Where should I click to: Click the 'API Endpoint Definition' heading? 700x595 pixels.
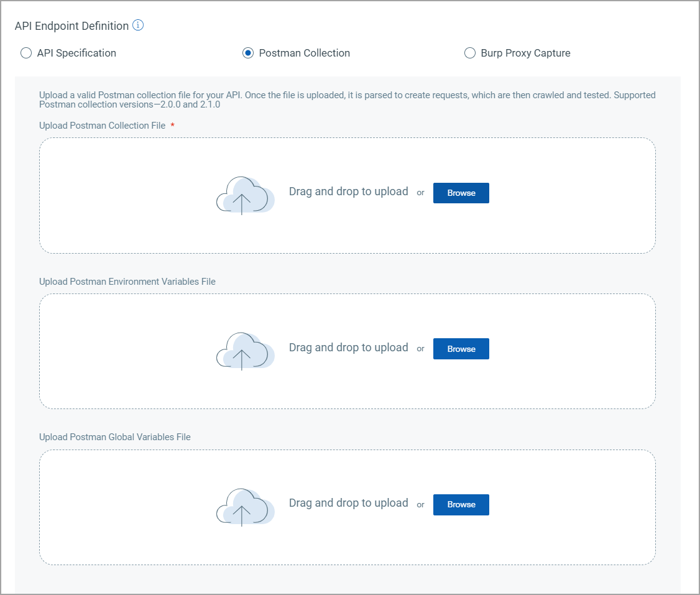(72, 26)
